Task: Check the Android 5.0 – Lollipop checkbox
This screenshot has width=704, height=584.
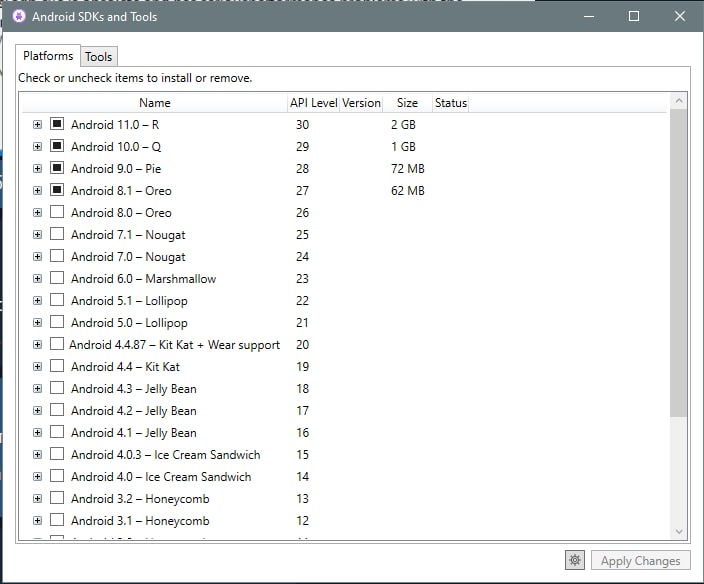Action: (x=57, y=321)
